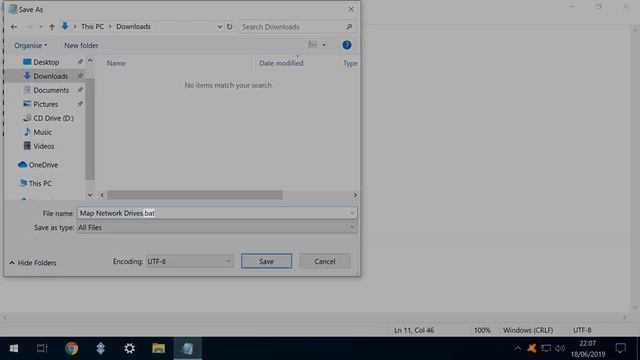Click the 100% zoom status bar entry
This screenshot has height=360, width=640.
(482, 330)
